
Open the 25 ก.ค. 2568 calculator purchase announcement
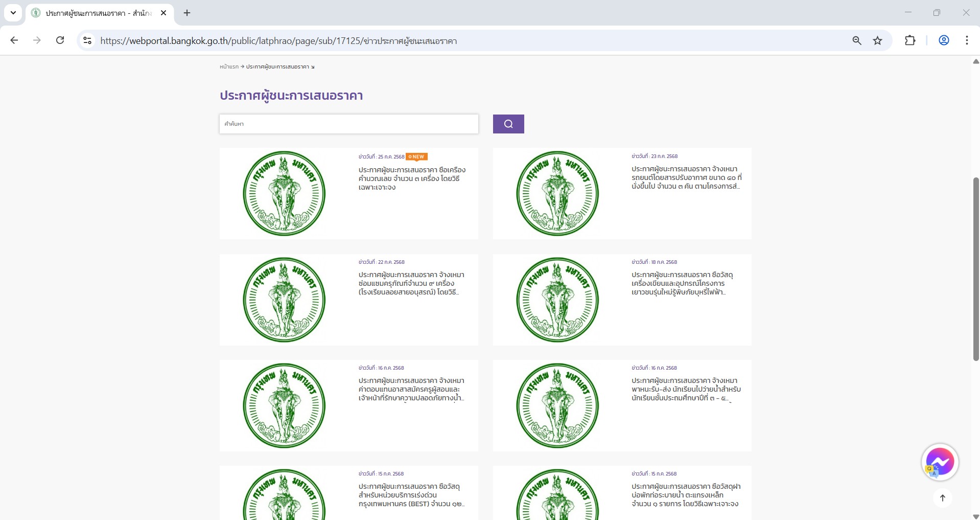pyautogui.click(x=412, y=178)
